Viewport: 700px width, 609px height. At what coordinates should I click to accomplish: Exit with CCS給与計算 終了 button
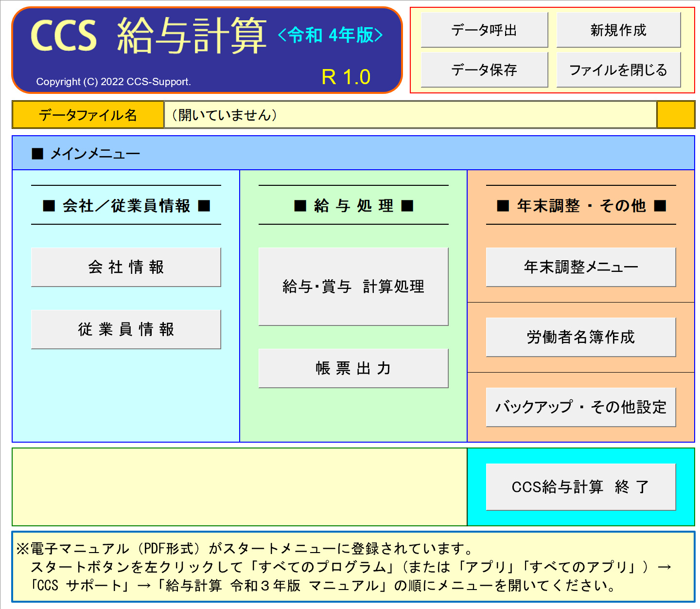coord(581,487)
